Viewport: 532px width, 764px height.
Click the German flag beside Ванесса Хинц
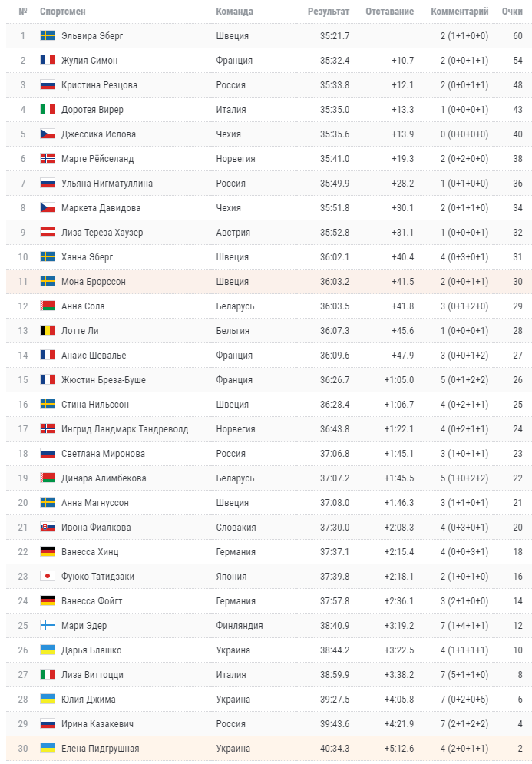48,552
